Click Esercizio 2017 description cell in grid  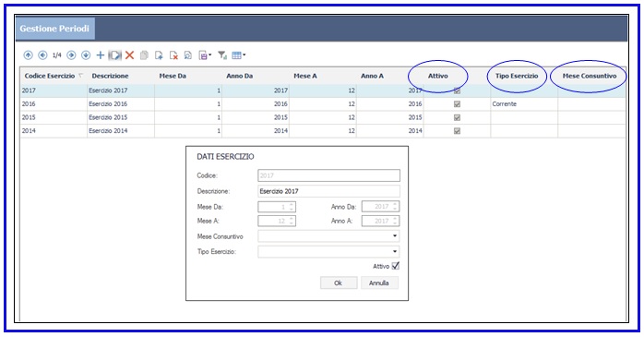click(121, 90)
